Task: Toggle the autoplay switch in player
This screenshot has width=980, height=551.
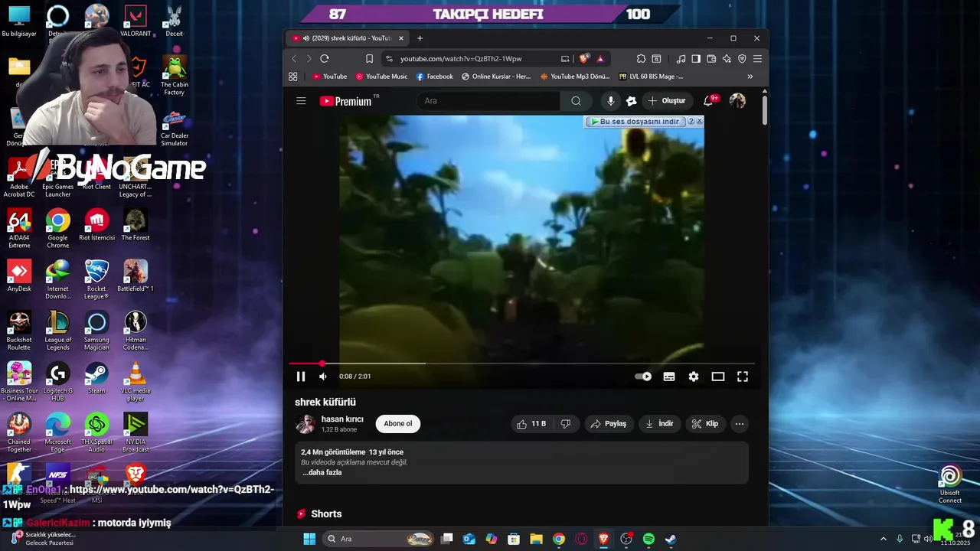Action: click(643, 377)
